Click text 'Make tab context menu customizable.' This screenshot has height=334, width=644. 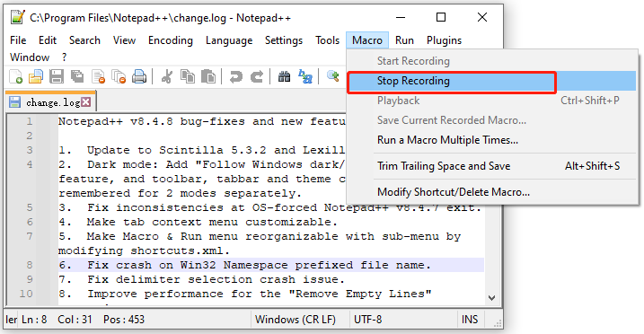tap(212, 222)
